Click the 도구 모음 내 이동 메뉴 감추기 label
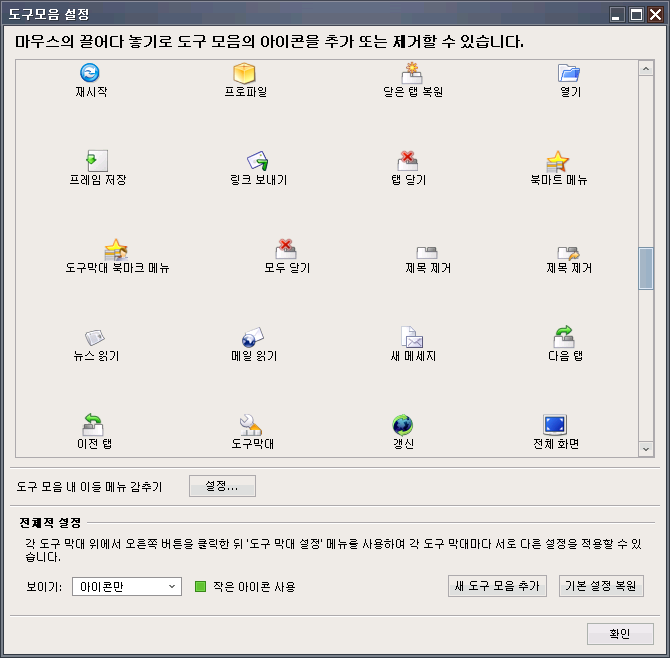The width and height of the screenshot is (670, 658). point(89,487)
